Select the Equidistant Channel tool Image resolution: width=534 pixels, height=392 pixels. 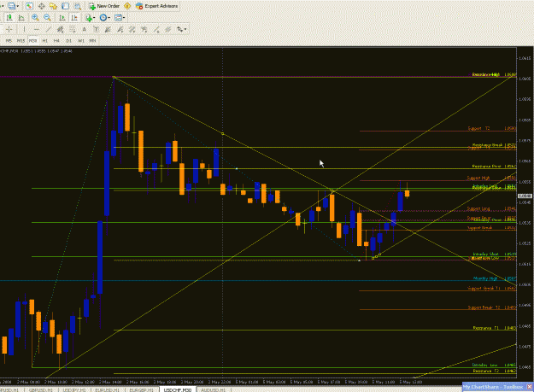tap(61, 30)
